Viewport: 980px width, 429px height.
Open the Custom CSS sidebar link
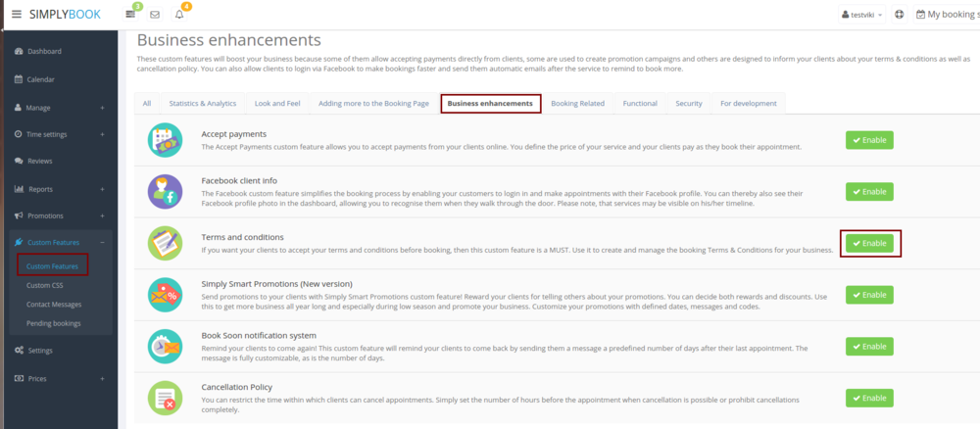[x=47, y=286]
